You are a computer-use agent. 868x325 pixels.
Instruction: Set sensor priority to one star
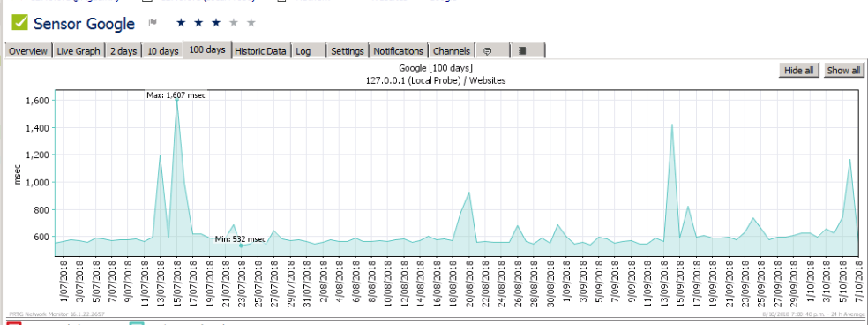click(181, 23)
